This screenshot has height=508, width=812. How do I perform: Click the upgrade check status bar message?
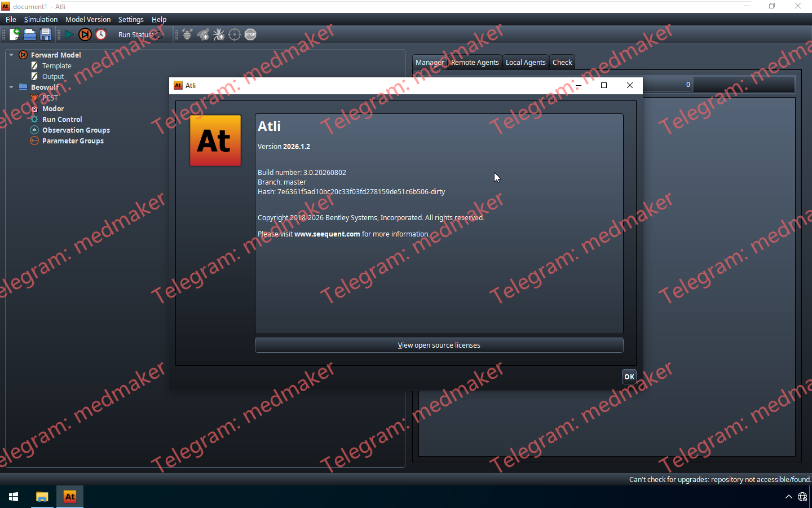click(x=720, y=479)
